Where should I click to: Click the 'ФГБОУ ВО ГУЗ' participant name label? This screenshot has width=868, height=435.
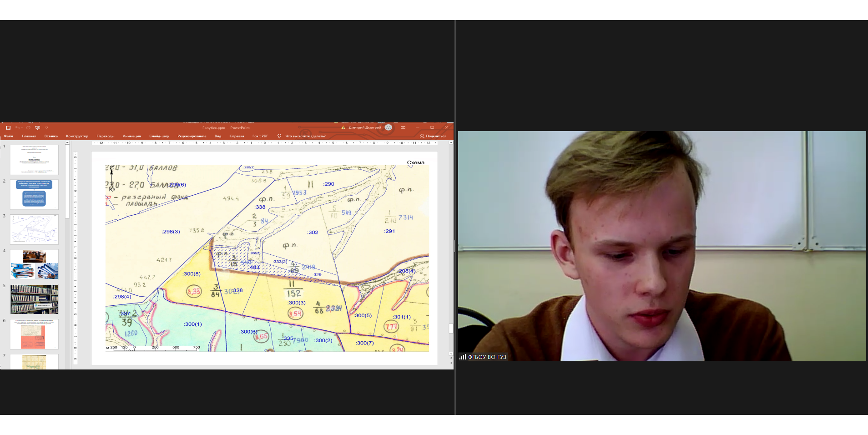coord(487,357)
